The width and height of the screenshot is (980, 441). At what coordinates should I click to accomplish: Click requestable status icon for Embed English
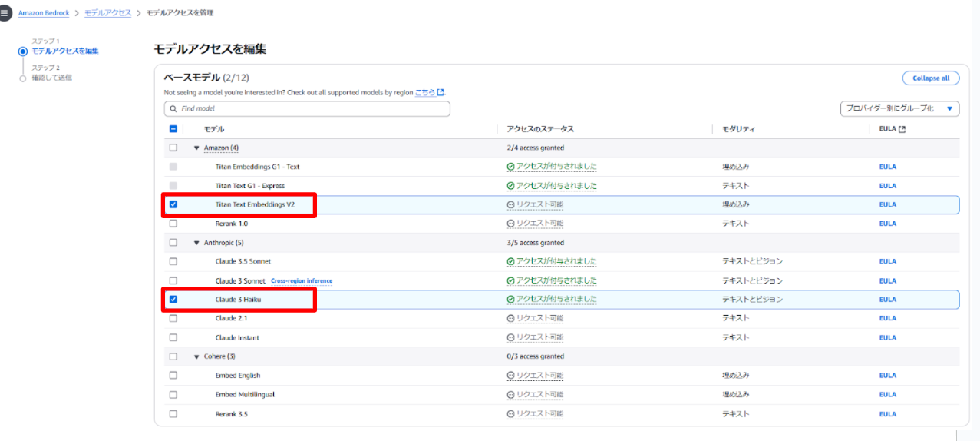pyautogui.click(x=510, y=376)
